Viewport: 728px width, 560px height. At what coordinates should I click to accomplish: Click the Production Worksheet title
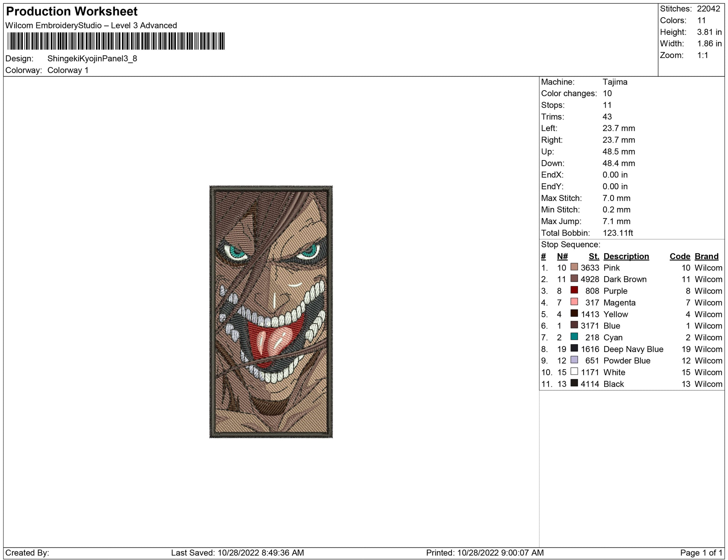pos(72,11)
